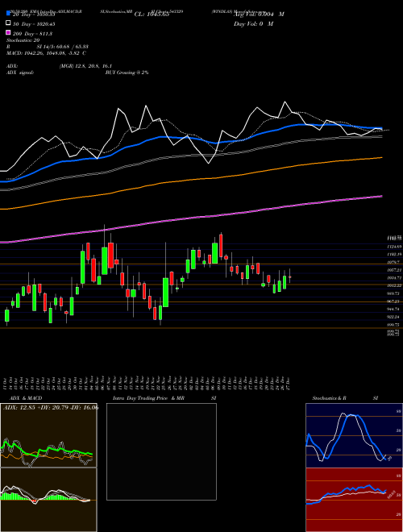Click the 1079.7 price axis label
This screenshot has width=403, height=532.
(394, 262)
